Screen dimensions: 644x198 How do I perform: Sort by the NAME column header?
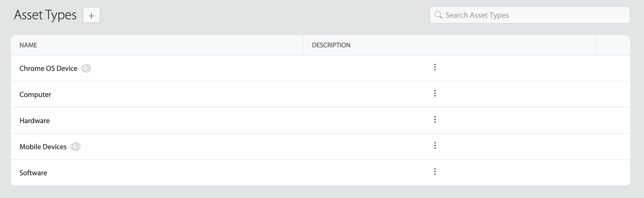[28, 45]
